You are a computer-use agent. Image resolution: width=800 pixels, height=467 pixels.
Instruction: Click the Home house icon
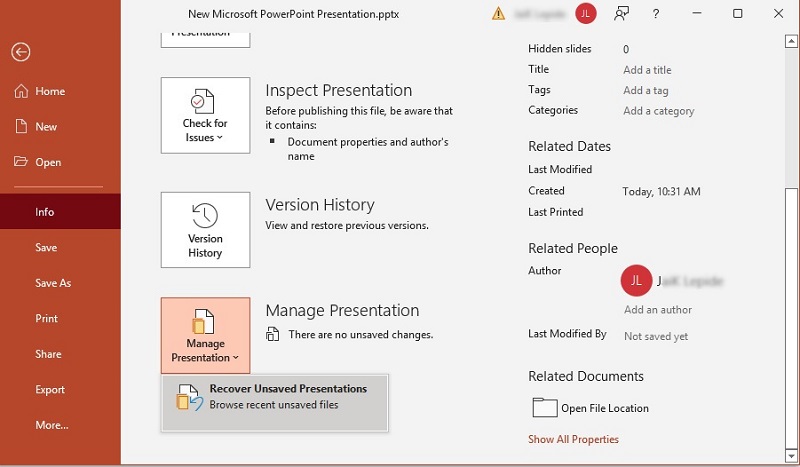pos(21,91)
